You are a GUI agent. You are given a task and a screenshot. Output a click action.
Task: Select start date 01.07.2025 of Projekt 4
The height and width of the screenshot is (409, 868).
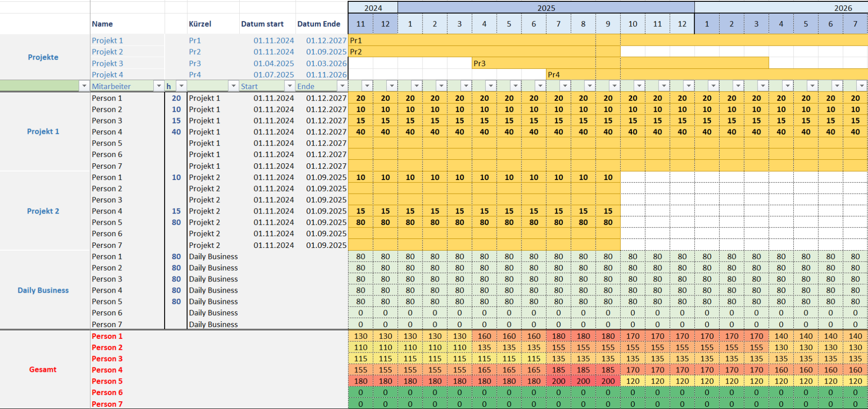[x=274, y=75]
